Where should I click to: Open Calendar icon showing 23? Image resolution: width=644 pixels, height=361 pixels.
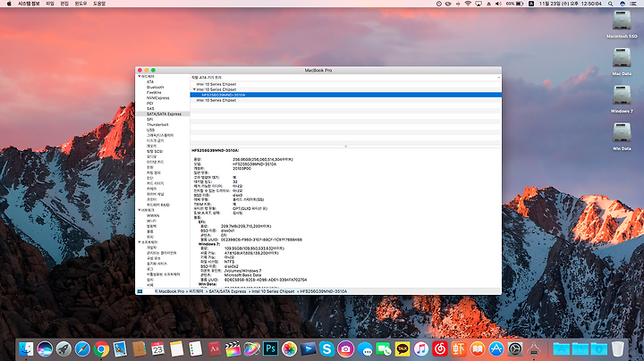click(x=157, y=349)
